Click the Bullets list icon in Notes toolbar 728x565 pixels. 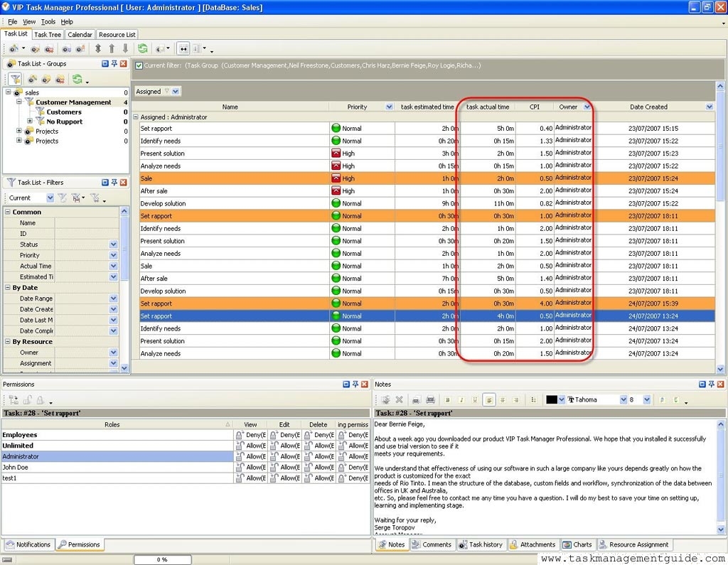pos(533,399)
